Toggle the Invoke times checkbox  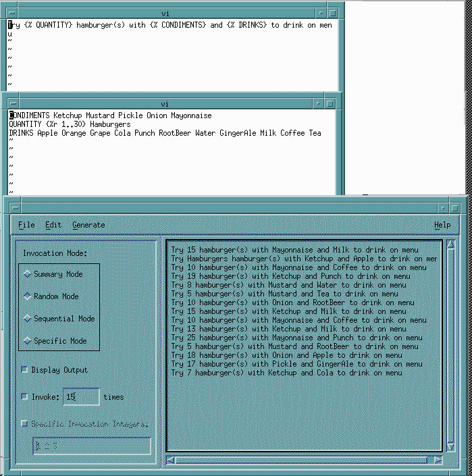coord(25,397)
